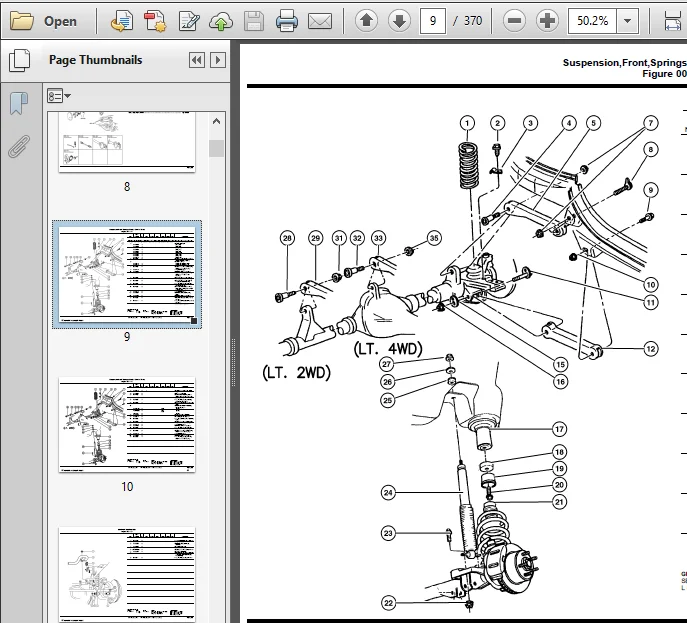
Task: Click callout number 1 in diagram
Action: tap(467, 123)
